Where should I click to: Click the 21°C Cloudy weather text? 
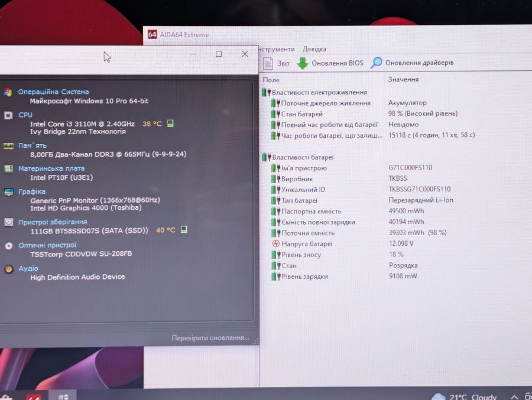coord(473,396)
